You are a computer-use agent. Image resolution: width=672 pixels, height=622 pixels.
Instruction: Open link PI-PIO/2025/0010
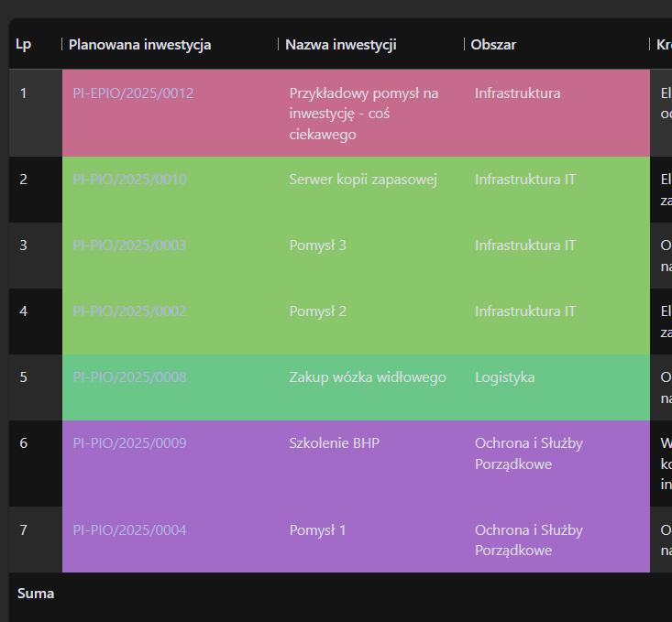129,179
